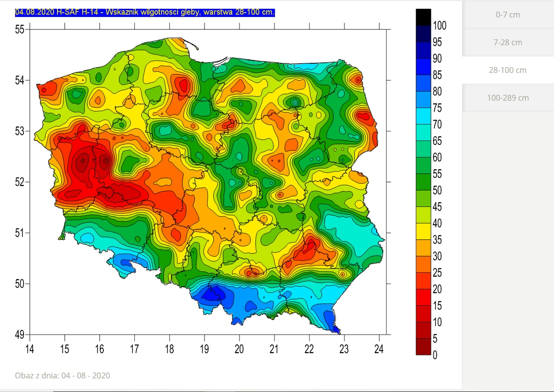Viewport: 554px width, 392px height.
Task: Pick the dark red legend swatch between 0 and 5
Action: coord(423,347)
